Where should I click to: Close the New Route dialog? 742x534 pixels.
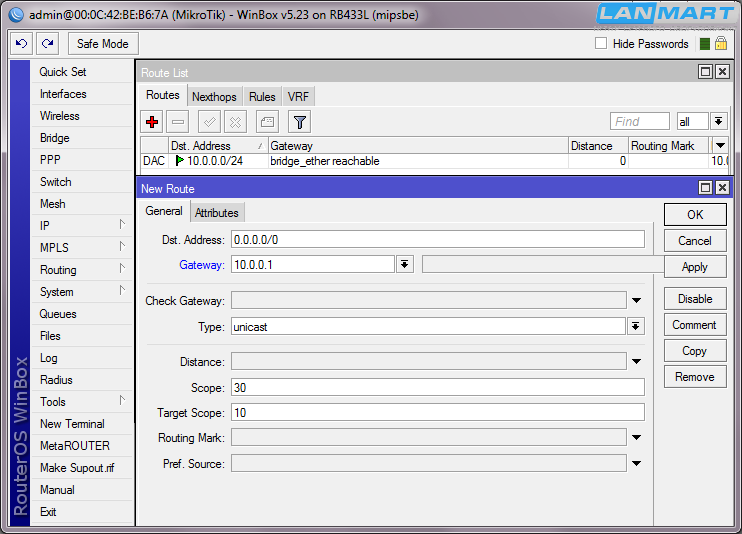pos(722,188)
